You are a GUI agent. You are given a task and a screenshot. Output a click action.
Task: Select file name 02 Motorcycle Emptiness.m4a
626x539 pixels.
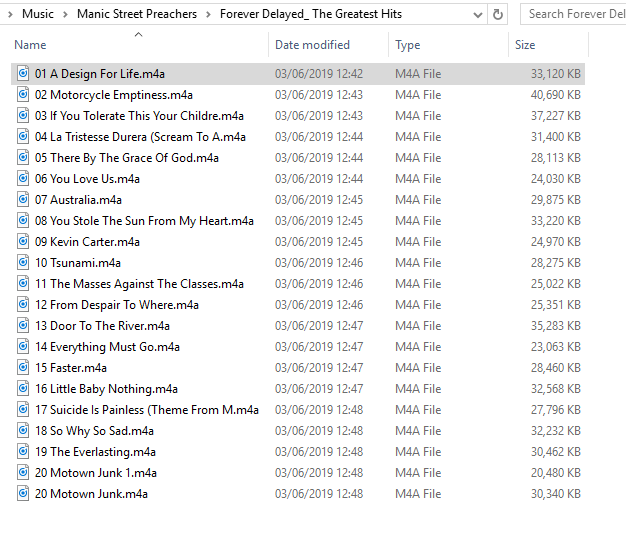(x=114, y=95)
